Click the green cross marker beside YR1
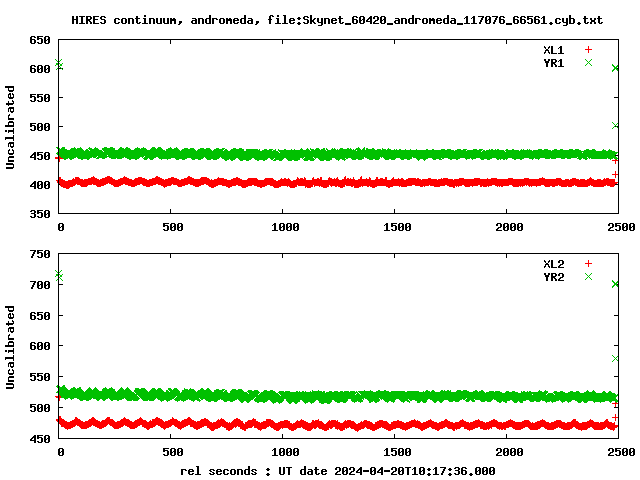 point(588,62)
